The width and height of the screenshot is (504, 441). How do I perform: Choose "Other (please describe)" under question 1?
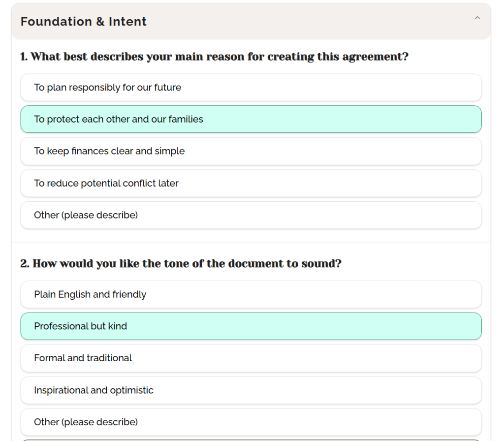251,215
